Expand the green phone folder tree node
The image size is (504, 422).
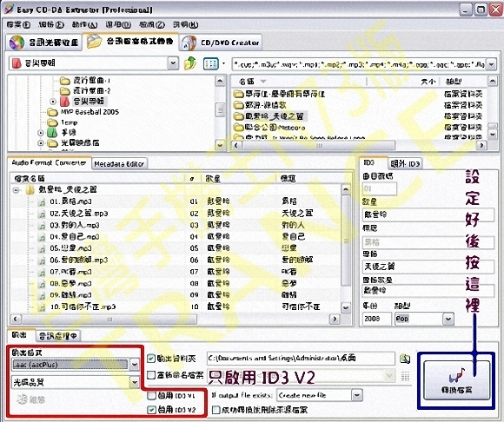41,133
